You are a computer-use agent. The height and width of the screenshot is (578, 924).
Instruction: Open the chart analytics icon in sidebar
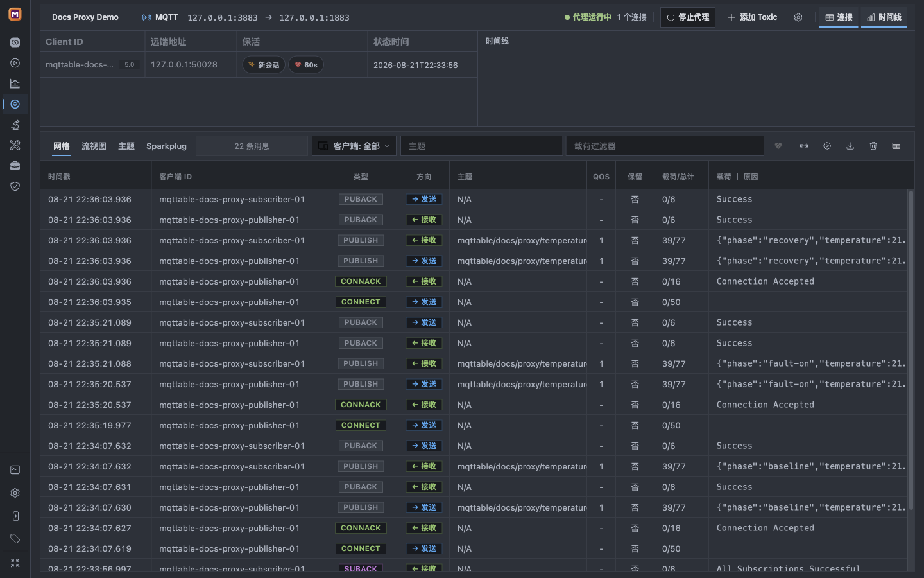pyautogui.click(x=15, y=83)
